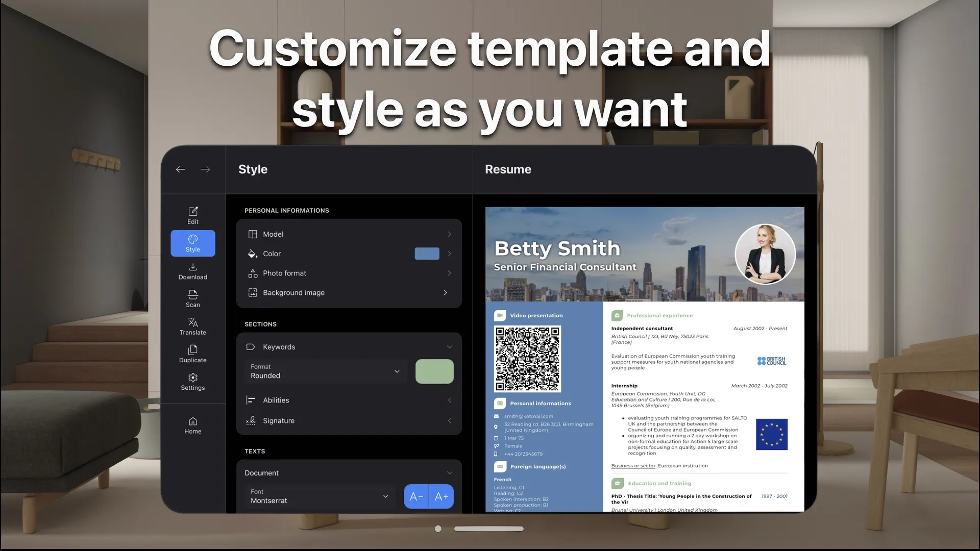Open the Download option
This screenshot has height=551, width=980.
[x=192, y=270]
